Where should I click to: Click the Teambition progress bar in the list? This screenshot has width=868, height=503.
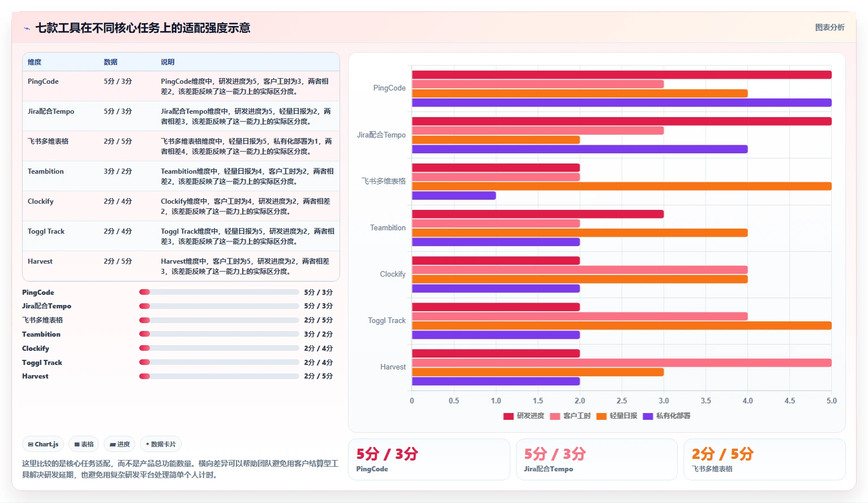tap(219, 334)
